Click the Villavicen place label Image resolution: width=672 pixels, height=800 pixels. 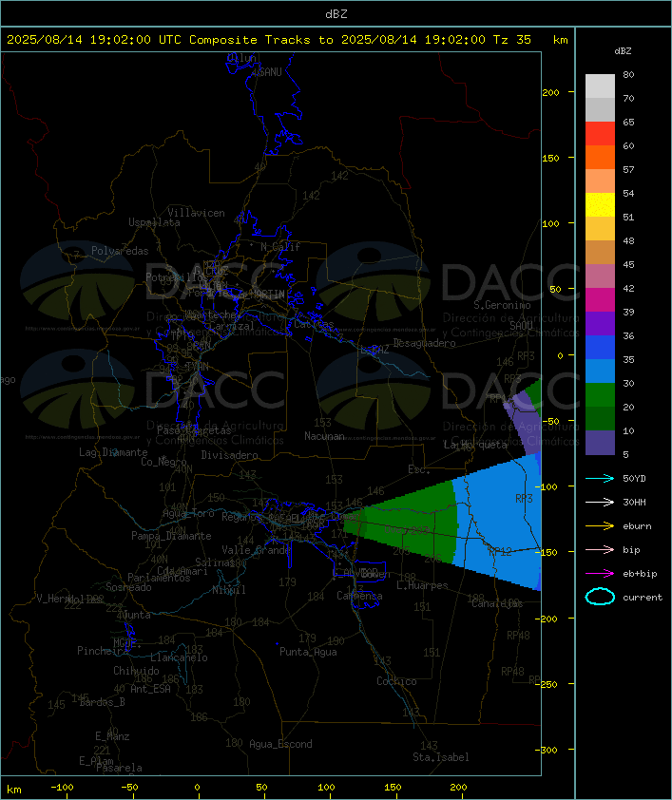pos(197,213)
